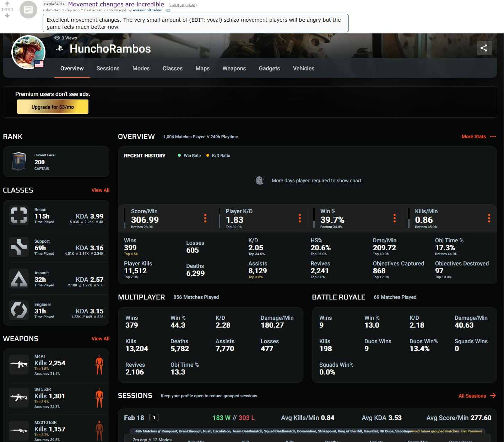Click the soldier figure in M2010 ESR row

pyautogui.click(x=99, y=431)
